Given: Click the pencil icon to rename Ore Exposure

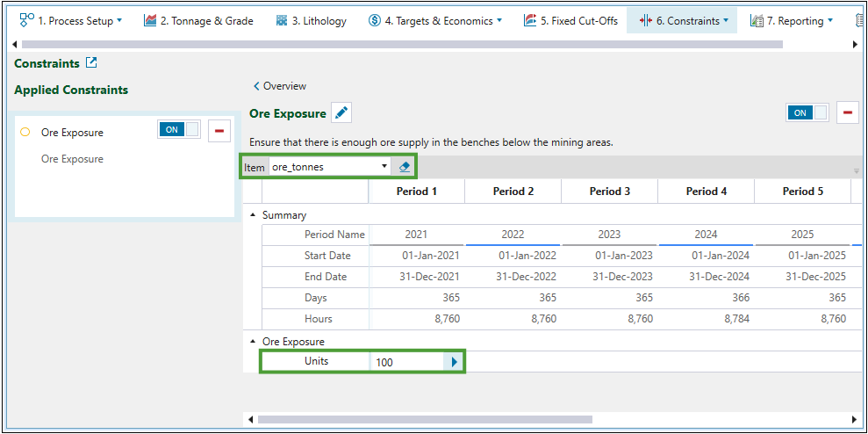Looking at the screenshot, I should (341, 113).
